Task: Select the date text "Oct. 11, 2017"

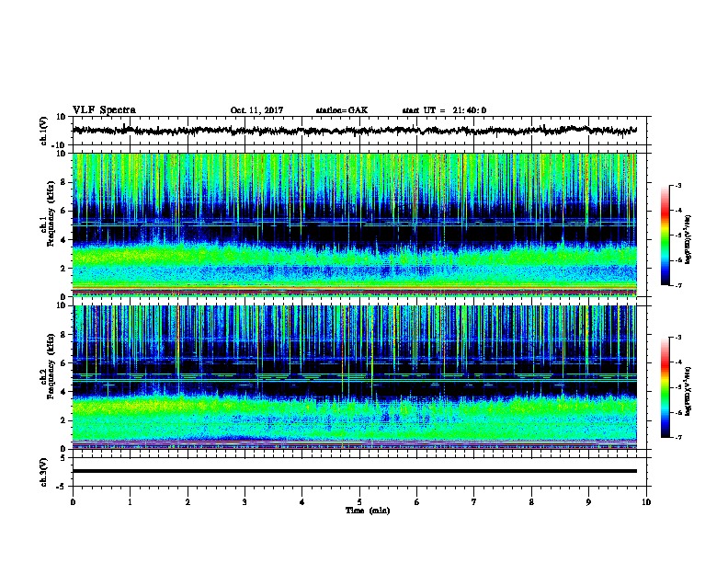Action: pos(256,110)
